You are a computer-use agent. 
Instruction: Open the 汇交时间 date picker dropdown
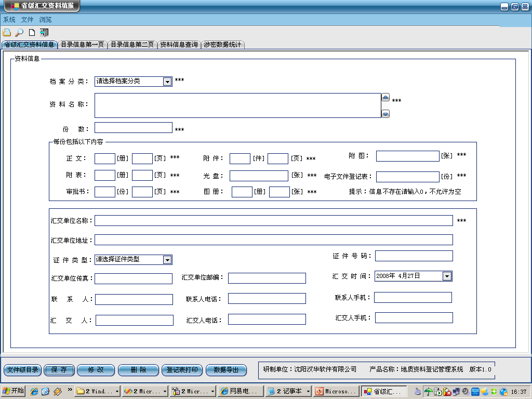447,276
